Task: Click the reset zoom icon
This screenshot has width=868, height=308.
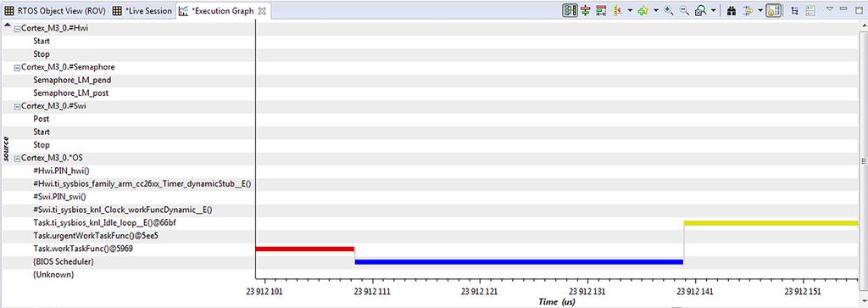Action: 700,10
